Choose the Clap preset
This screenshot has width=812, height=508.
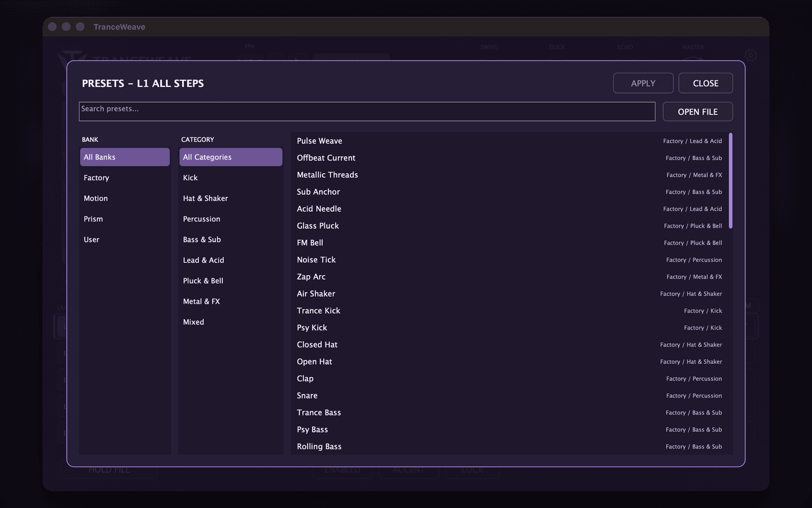tap(510, 378)
